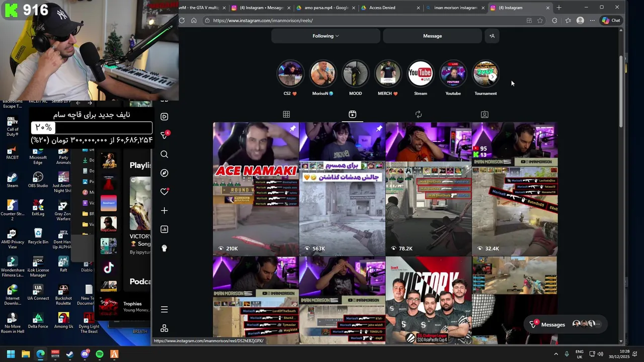
Task: Open the CS2 story highlight
Action: [290, 74]
